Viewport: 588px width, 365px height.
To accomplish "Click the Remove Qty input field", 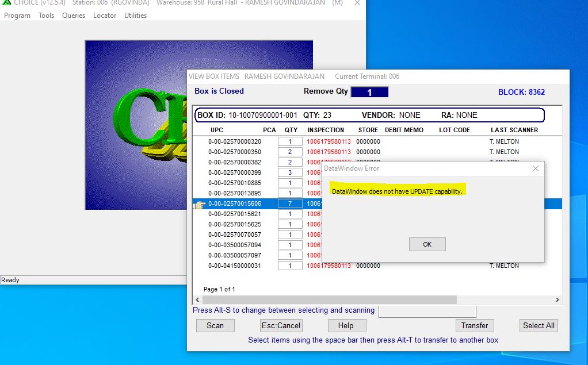I will [369, 92].
